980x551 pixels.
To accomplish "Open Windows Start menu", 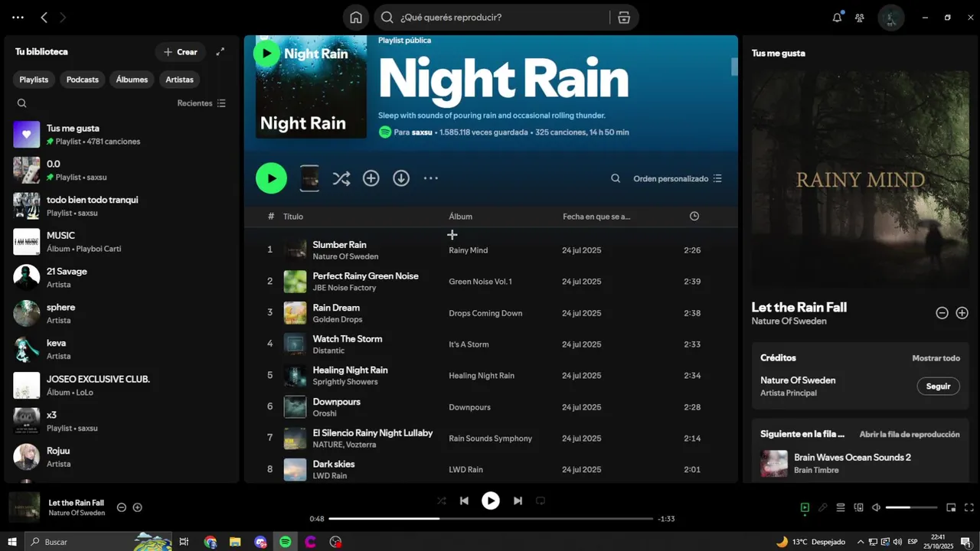I will 12,542.
